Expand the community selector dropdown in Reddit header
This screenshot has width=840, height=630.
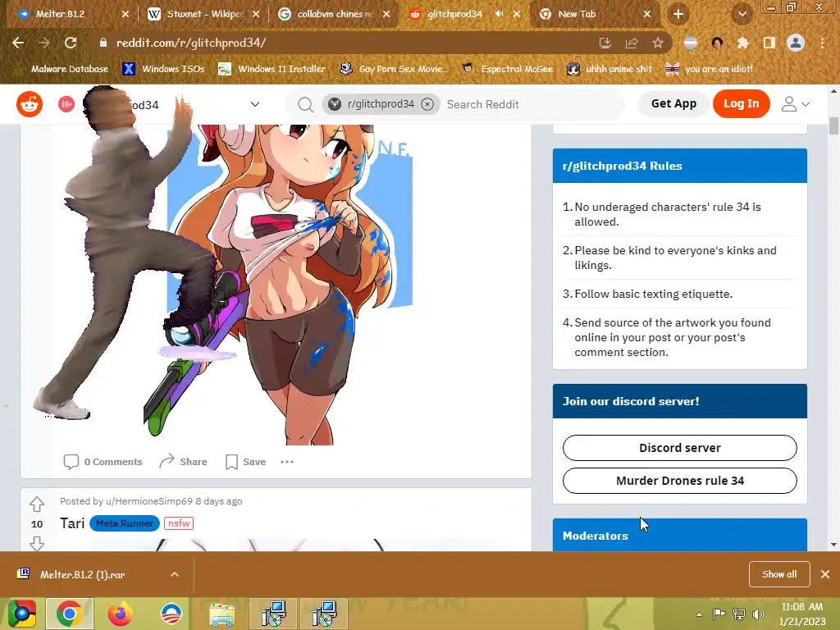click(255, 104)
